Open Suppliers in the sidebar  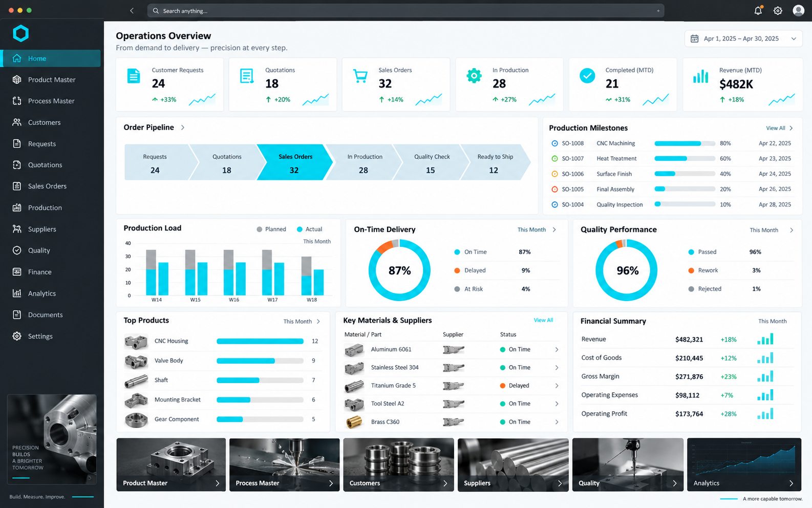[x=51, y=229]
